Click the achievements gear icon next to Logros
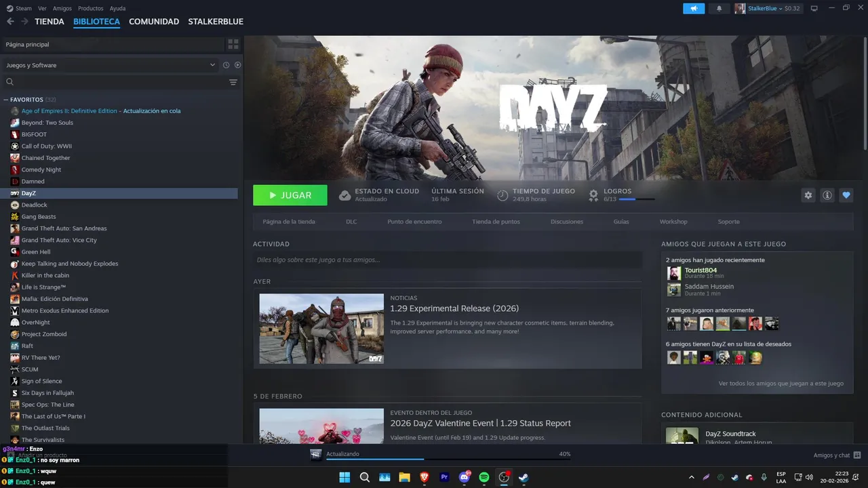Viewport: 868px width, 488px height. 593,195
